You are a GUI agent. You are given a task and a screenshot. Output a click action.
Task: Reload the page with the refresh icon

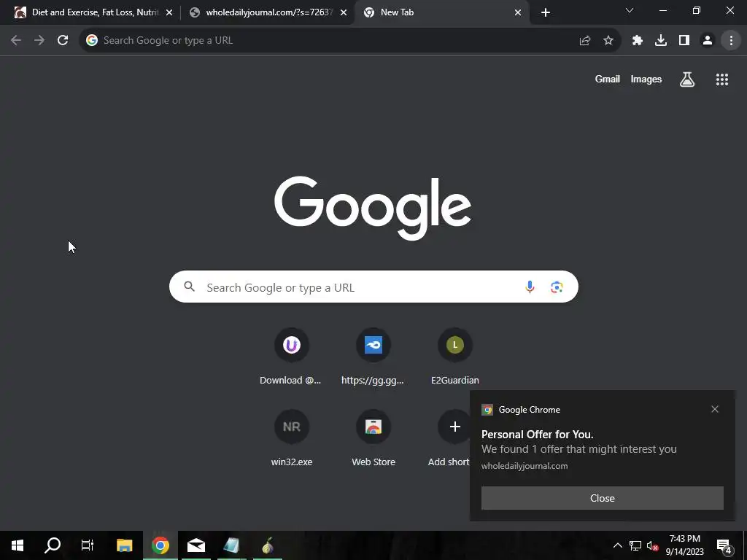pyautogui.click(x=63, y=41)
